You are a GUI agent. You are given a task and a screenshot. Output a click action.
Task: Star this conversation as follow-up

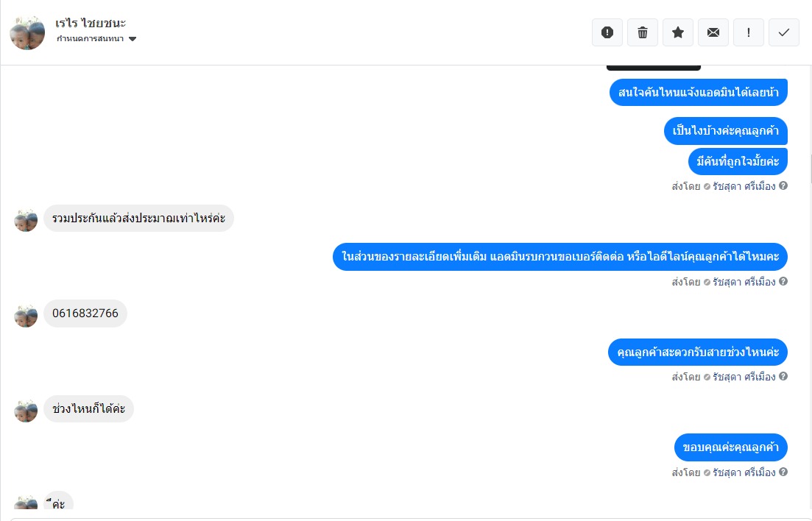[678, 32]
